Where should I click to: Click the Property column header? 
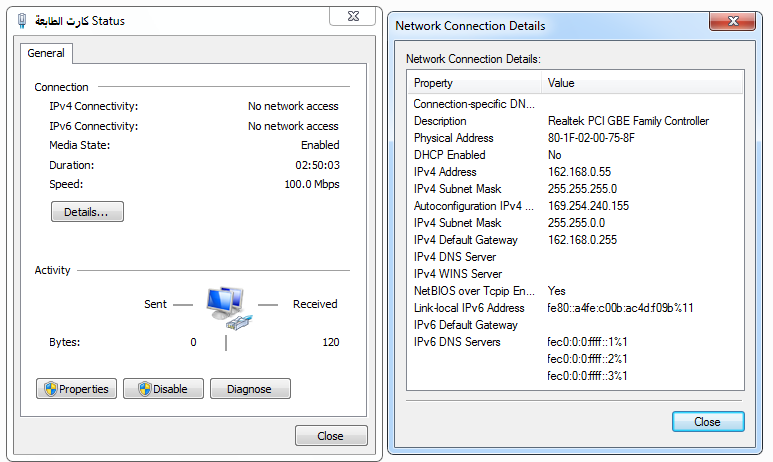[x=474, y=83]
